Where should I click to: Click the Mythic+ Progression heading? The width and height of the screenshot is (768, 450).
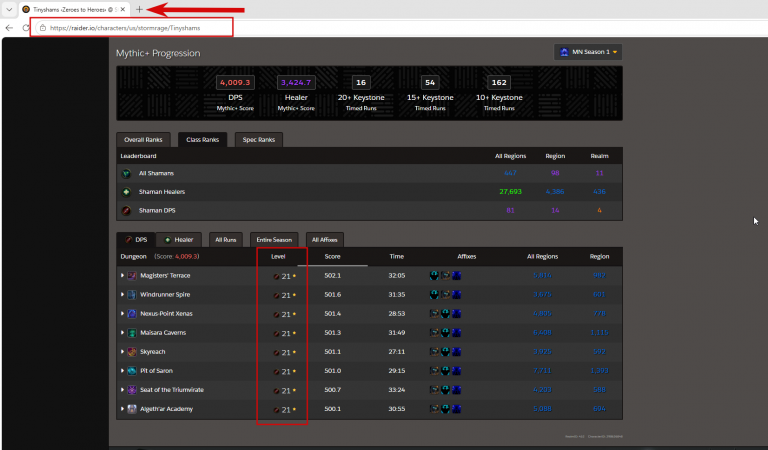coord(158,53)
